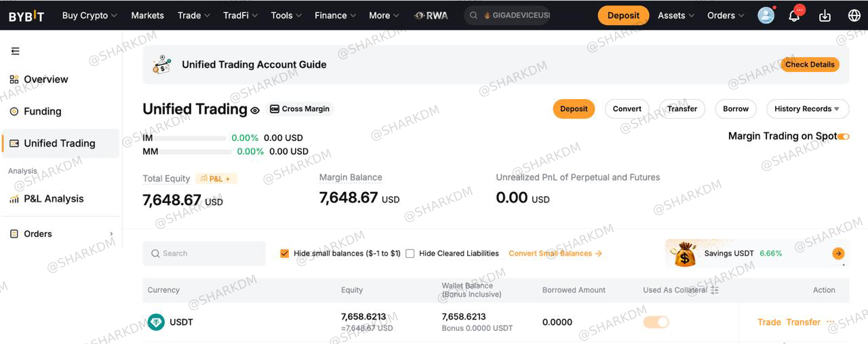
Task: Click the Unified Trading Account Guide illustration
Action: pos(161,64)
